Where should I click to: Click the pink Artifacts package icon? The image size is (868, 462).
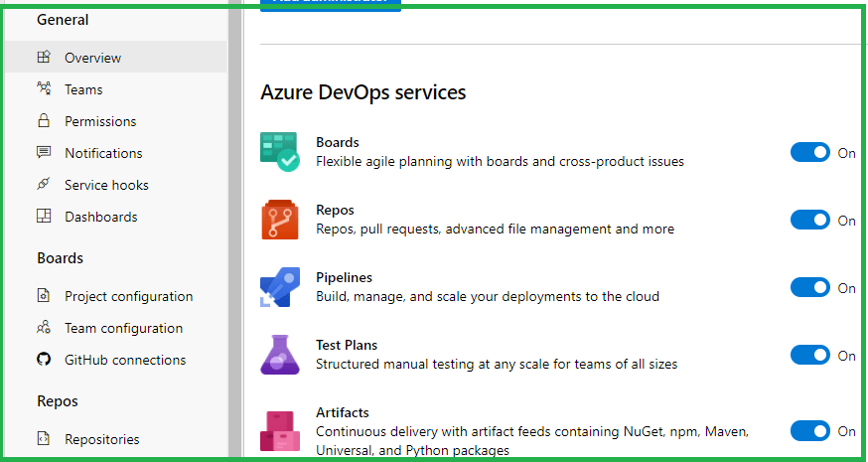click(x=280, y=430)
